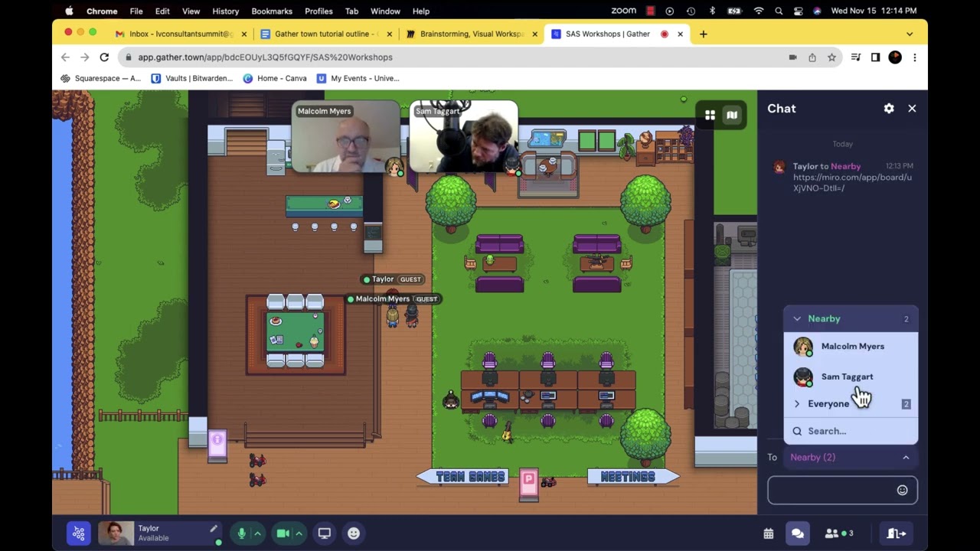Share this page icon in address bar

tap(812, 57)
